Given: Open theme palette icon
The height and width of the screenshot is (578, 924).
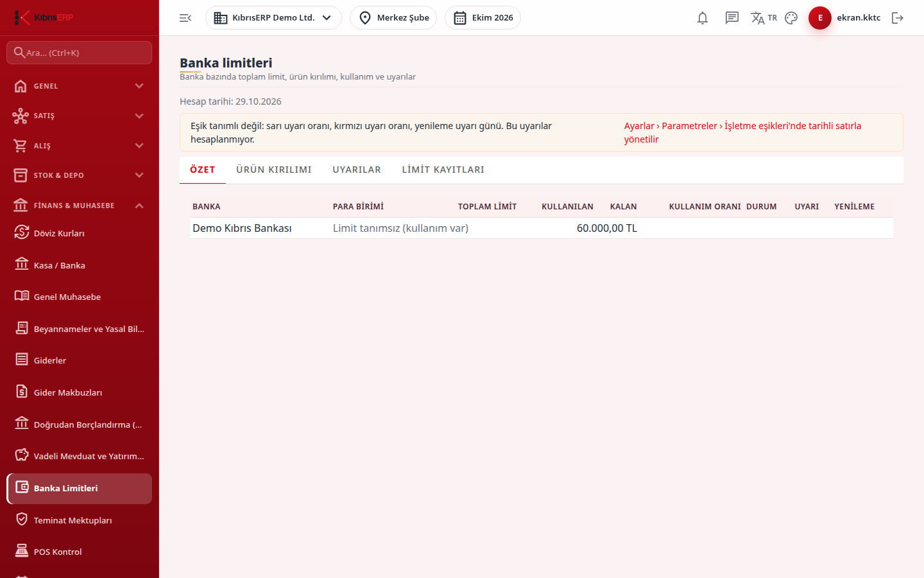Looking at the screenshot, I should [x=791, y=18].
